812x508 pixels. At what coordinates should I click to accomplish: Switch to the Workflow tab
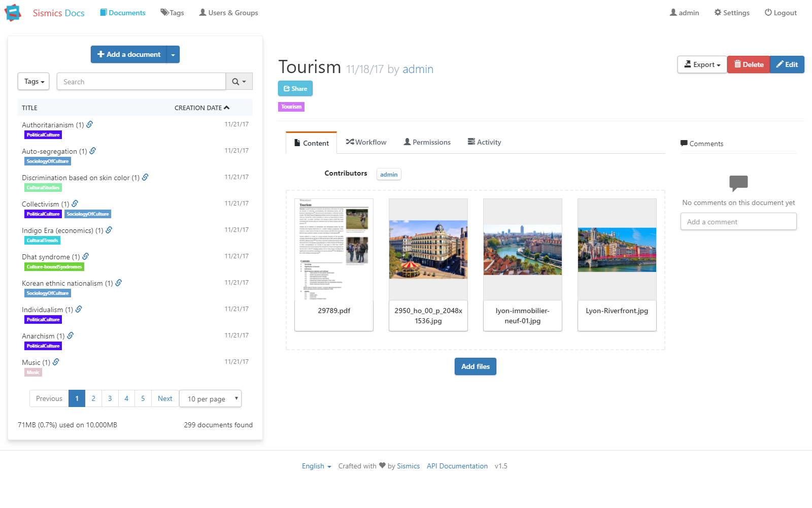click(366, 142)
